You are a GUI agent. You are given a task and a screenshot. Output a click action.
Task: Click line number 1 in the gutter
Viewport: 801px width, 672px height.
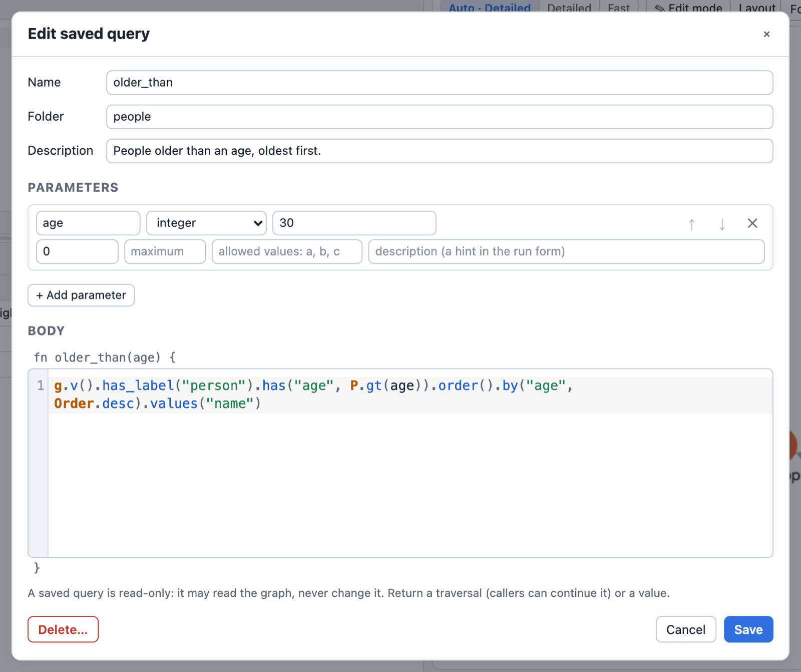coord(41,386)
